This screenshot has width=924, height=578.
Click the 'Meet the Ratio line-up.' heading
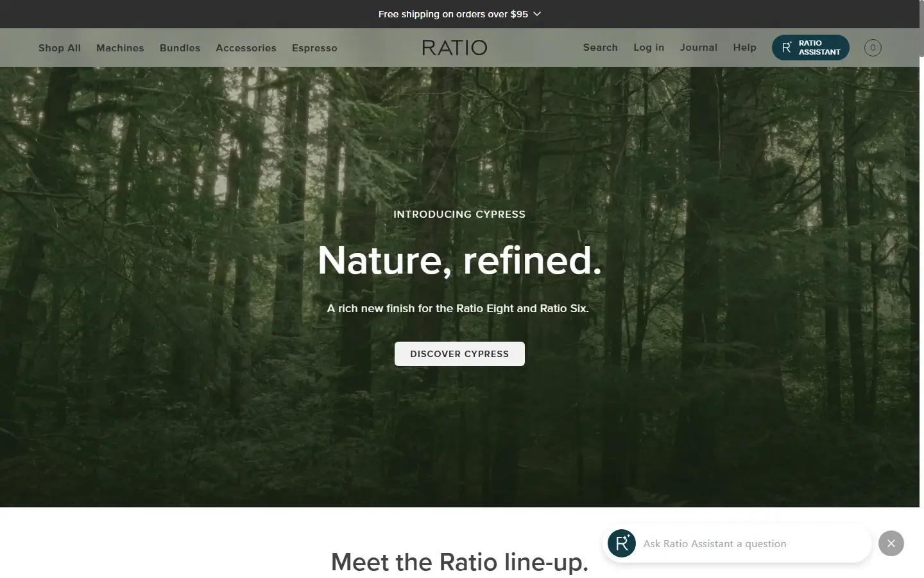[x=459, y=562]
